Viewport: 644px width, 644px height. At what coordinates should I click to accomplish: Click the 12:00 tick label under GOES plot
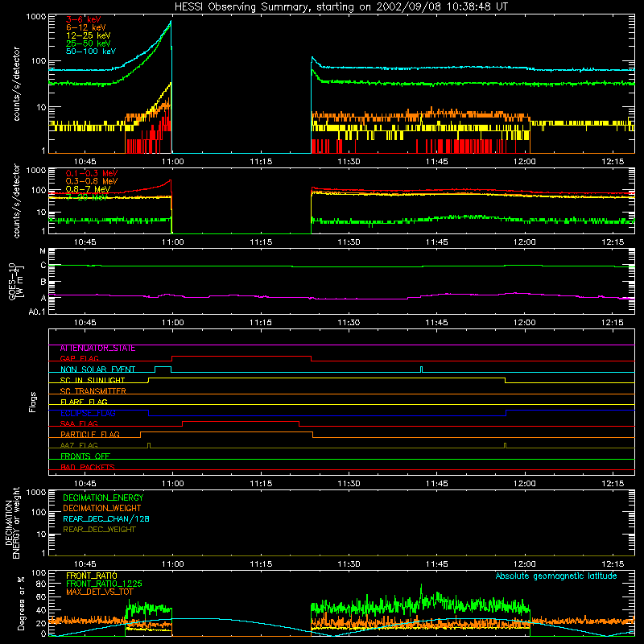(x=525, y=323)
